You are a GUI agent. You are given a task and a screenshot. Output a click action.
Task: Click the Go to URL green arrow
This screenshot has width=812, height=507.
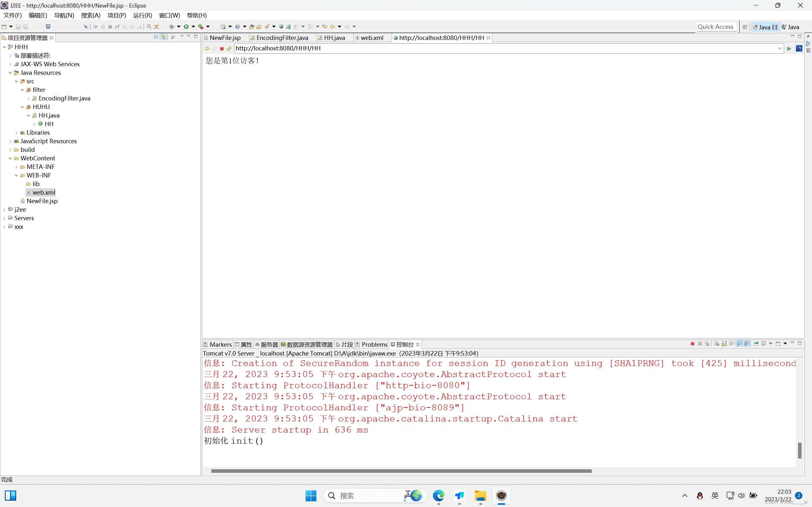click(x=789, y=48)
